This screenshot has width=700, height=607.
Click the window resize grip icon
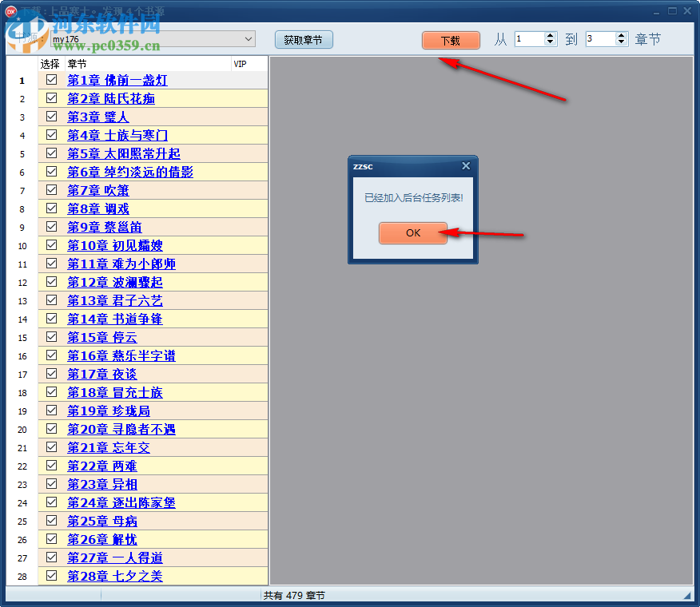click(687, 595)
